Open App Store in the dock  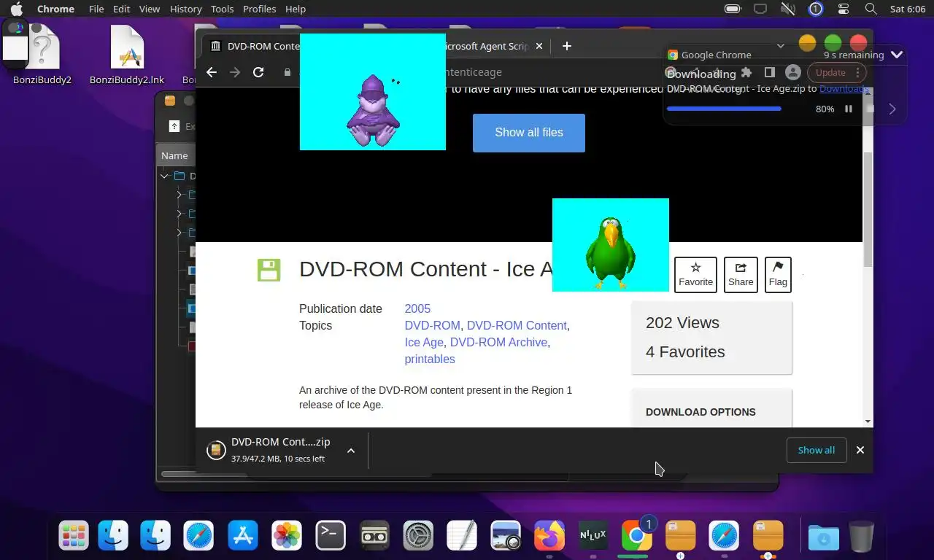243,536
